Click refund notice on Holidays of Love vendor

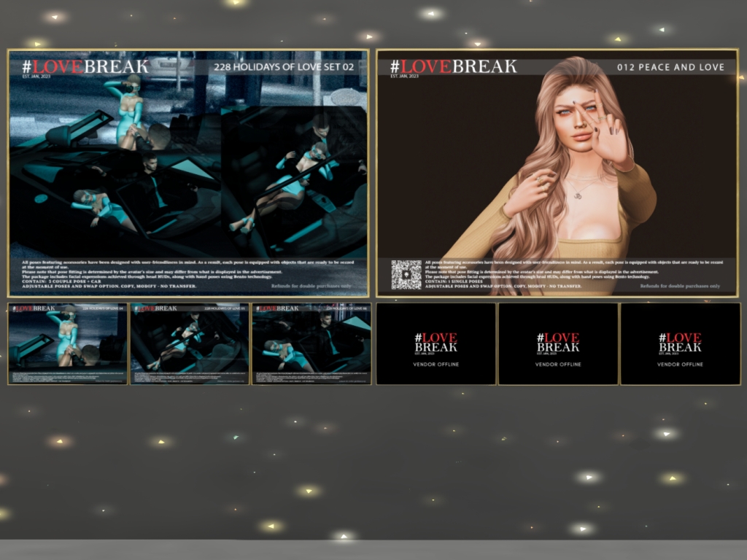(x=315, y=287)
